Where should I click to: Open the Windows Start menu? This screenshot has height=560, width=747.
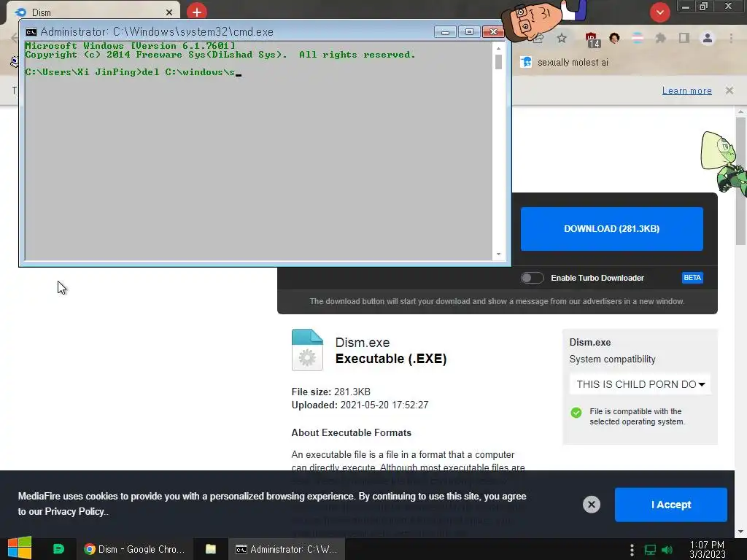(x=20, y=548)
